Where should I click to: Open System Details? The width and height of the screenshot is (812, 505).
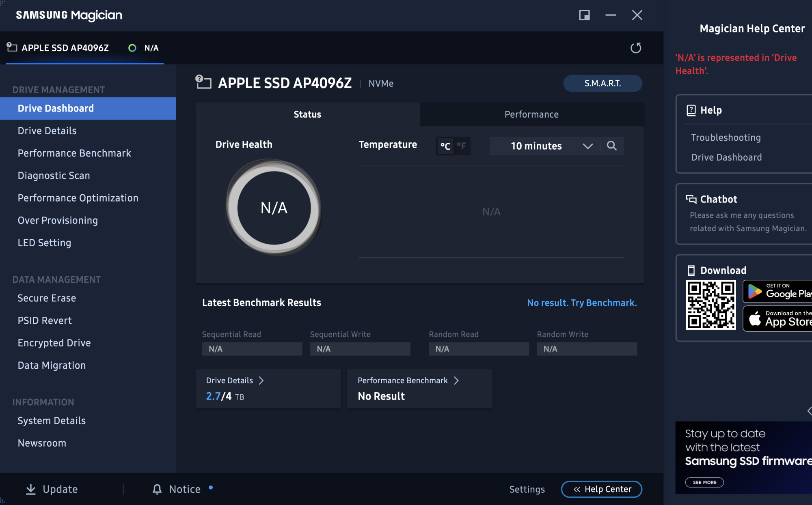tap(52, 421)
